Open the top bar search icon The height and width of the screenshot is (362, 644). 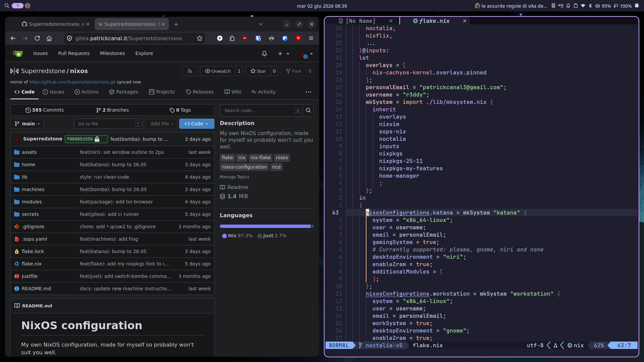click(7, 6)
